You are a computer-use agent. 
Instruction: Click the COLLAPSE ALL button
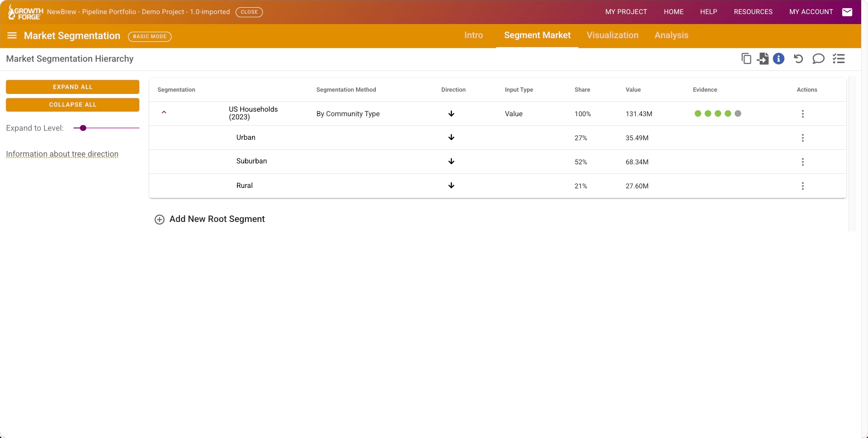[73, 104]
